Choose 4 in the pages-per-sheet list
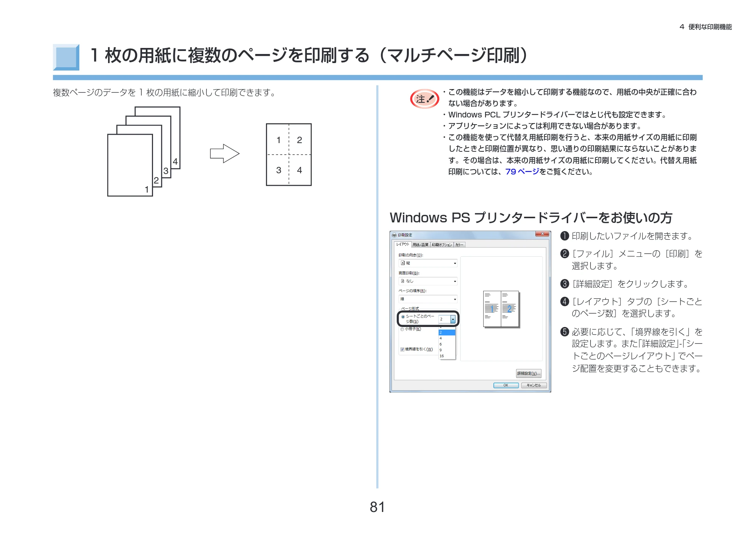The image size is (756, 535). [x=447, y=338]
